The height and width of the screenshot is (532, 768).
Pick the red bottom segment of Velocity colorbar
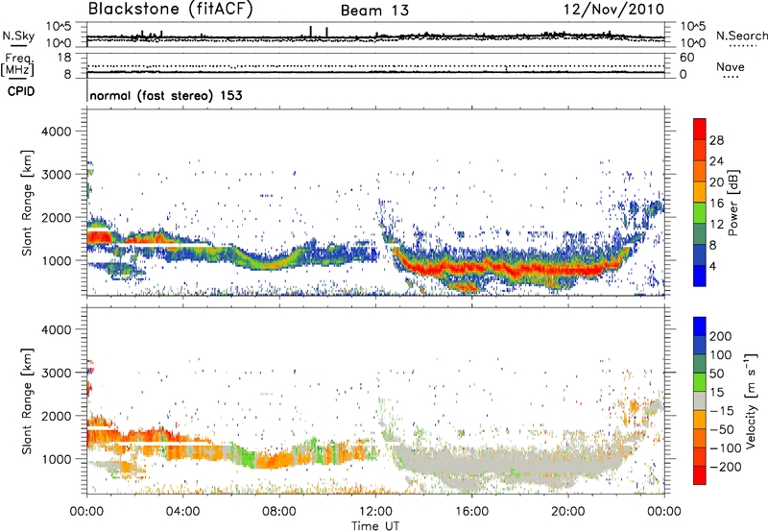[700, 475]
